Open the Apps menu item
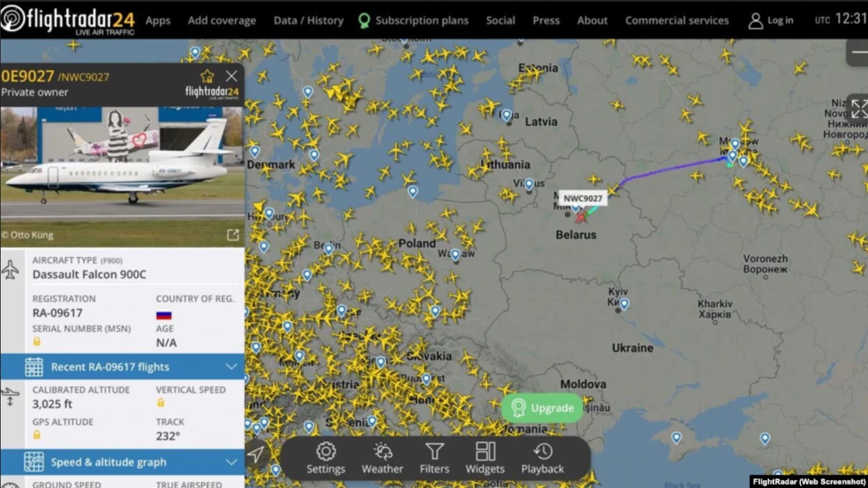The width and height of the screenshot is (868, 488). coord(158,20)
